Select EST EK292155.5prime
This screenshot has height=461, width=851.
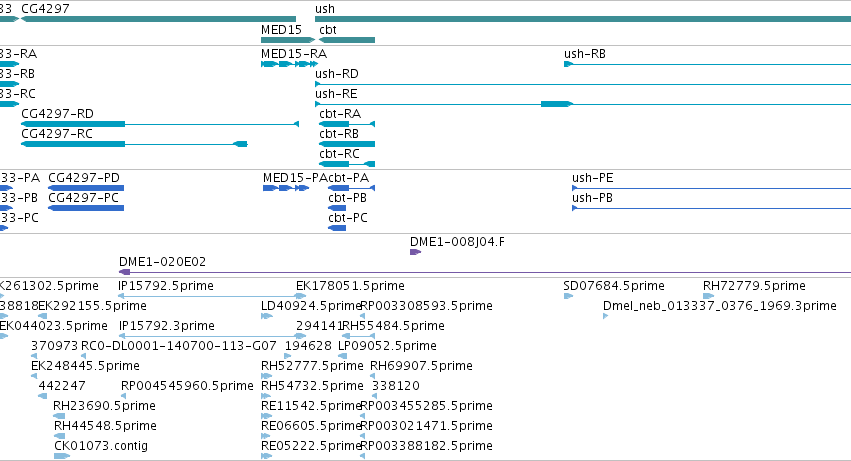coord(42,316)
